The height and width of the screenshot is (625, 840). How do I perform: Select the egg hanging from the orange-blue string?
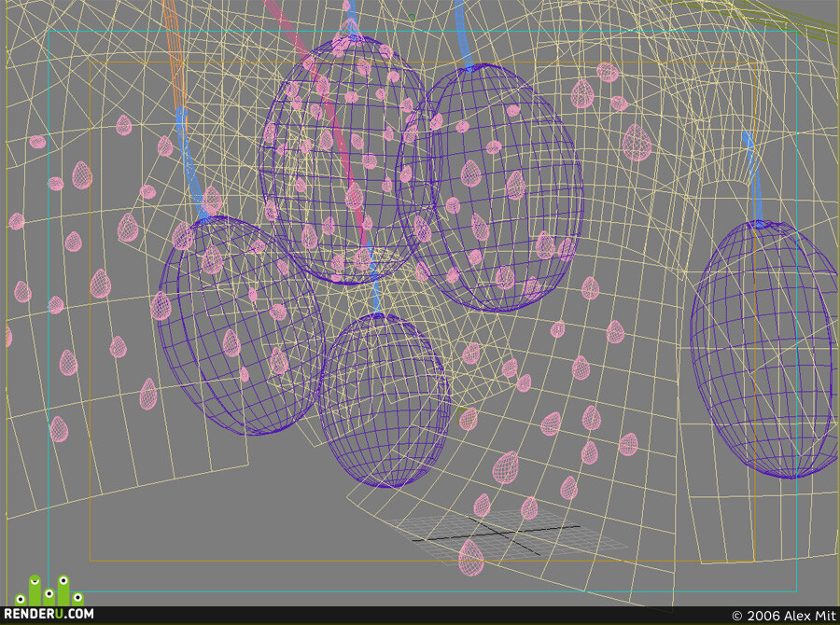click(242, 326)
